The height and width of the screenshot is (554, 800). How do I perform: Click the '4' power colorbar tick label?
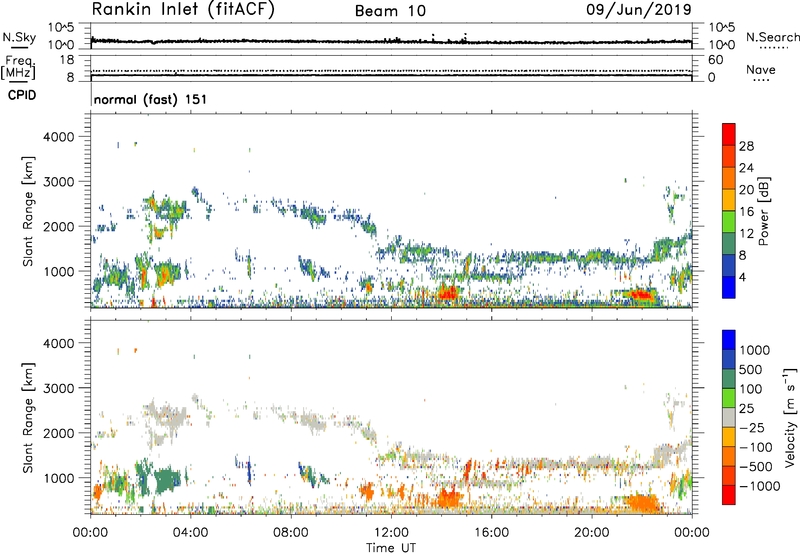(743, 277)
